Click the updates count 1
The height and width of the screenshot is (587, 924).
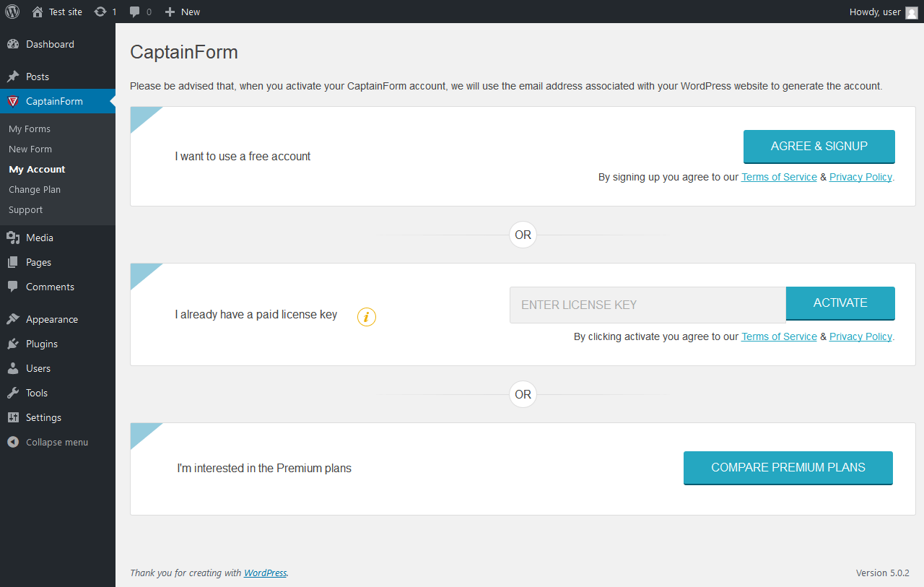(114, 12)
